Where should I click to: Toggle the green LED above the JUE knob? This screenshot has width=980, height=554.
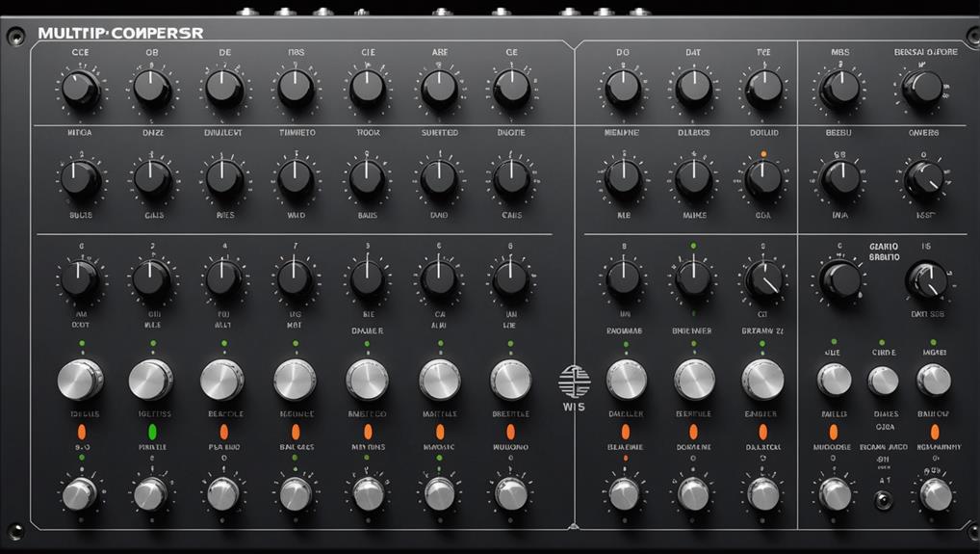point(834,342)
